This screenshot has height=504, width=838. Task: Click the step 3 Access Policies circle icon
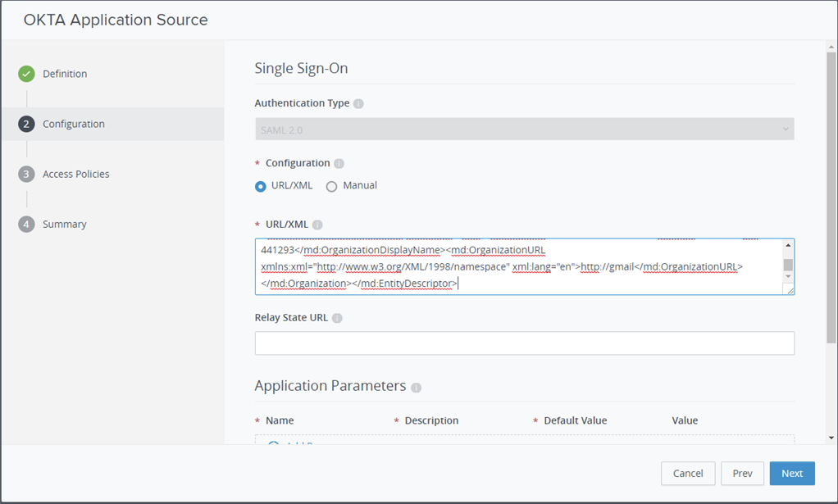pyautogui.click(x=26, y=175)
